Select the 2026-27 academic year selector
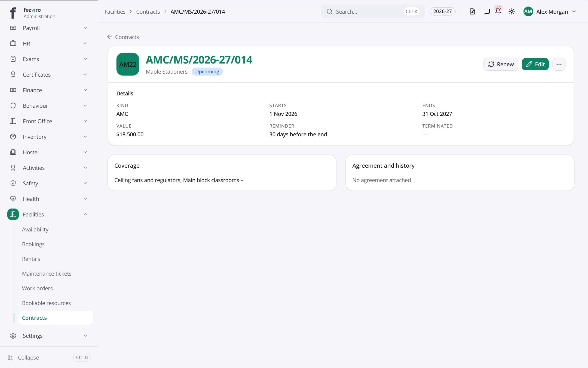The height and width of the screenshot is (368, 588). 442,11
